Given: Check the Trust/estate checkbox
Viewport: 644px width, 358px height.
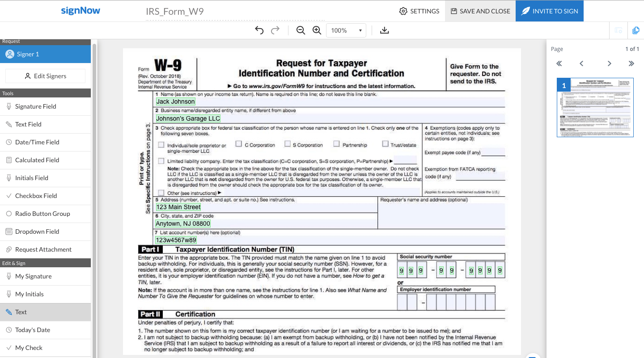Looking at the screenshot, I should [385, 144].
